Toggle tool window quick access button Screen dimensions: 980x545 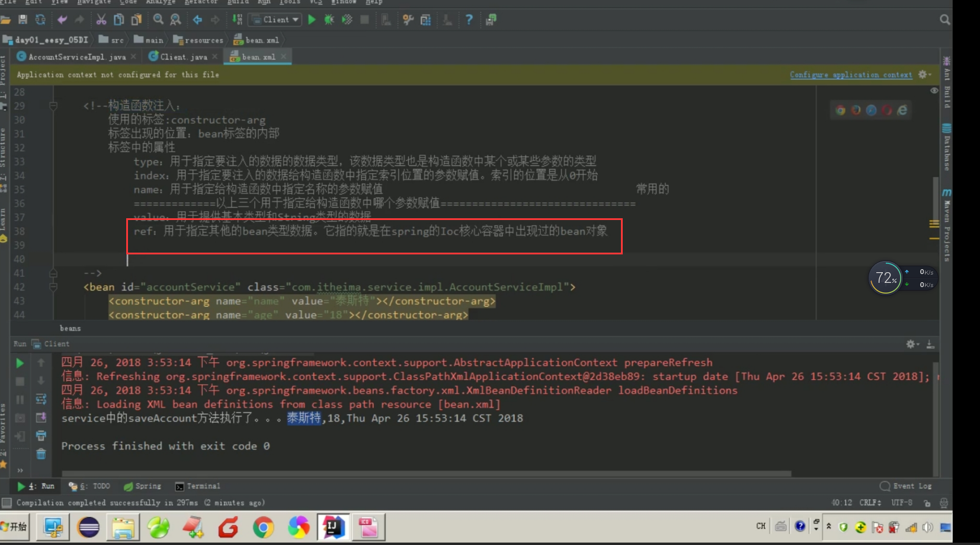coord(7,503)
